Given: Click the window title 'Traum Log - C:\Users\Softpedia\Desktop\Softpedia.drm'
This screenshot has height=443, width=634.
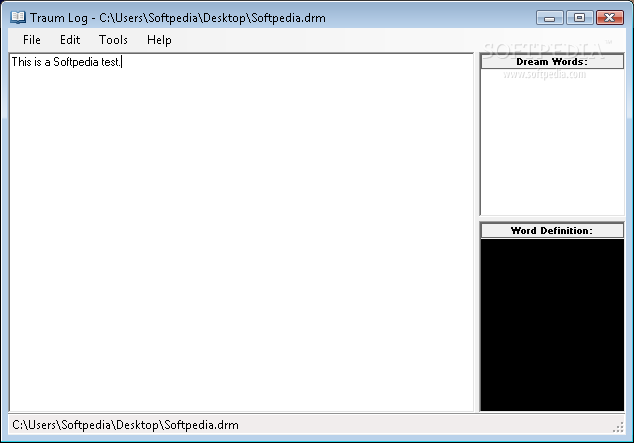Looking at the screenshot, I should 178,18.
